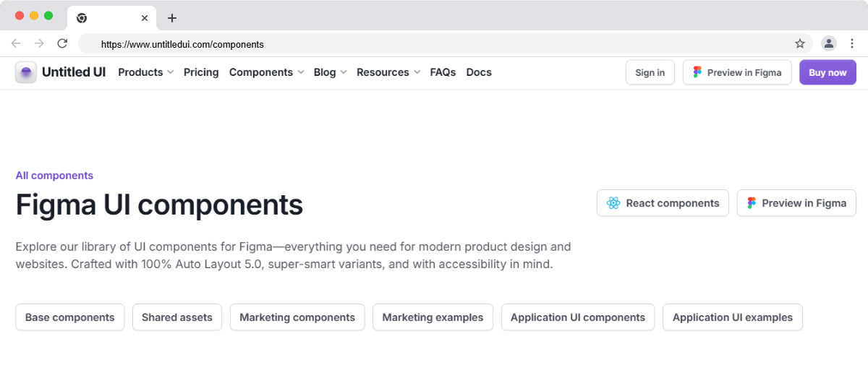Select the Marketing examples filter
The image size is (868, 370).
(x=433, y=317)
